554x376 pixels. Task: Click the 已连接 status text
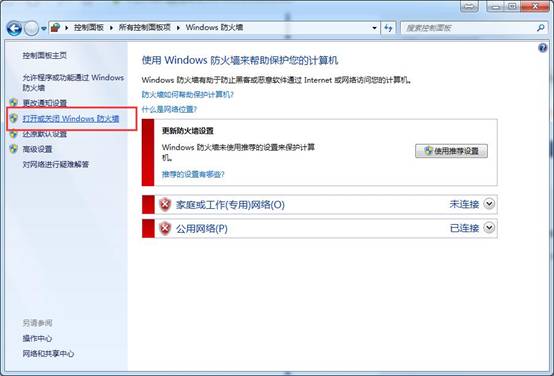pyautogui.click(x=464, y=228)
